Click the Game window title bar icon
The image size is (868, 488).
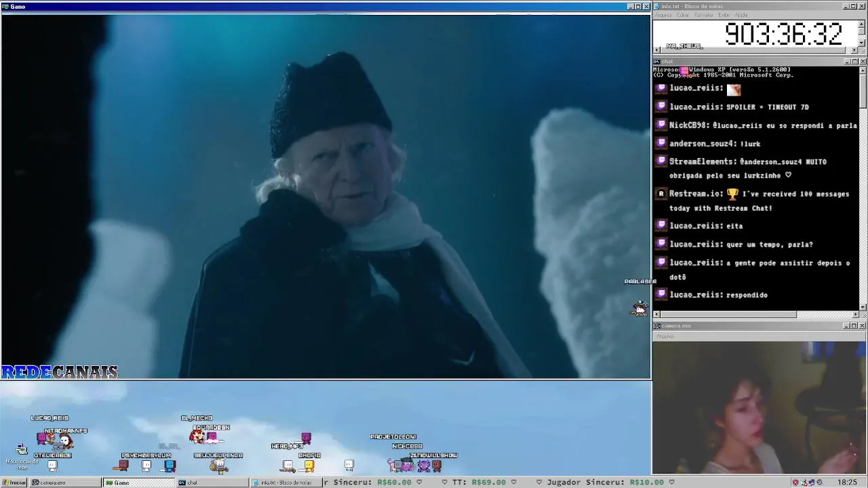click(5, 6)
